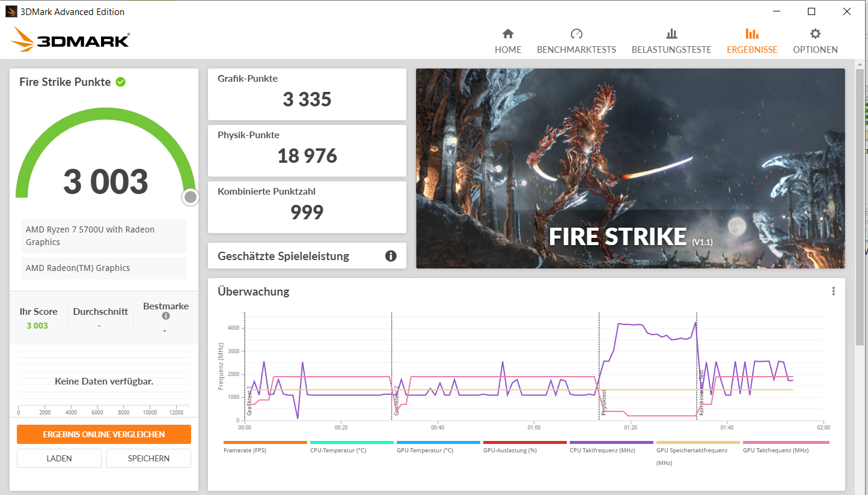Open the Optionen settings tab

[x=815, y=41]
